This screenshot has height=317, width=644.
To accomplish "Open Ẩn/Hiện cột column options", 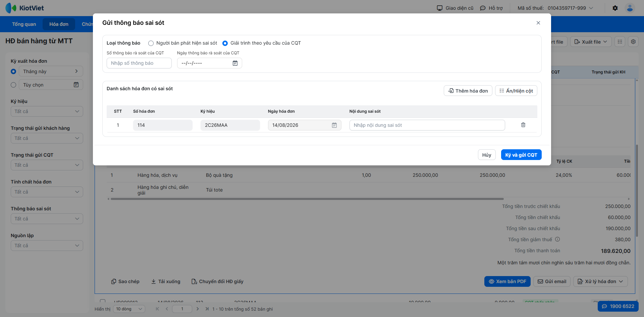I will click(x=516, y=91).
